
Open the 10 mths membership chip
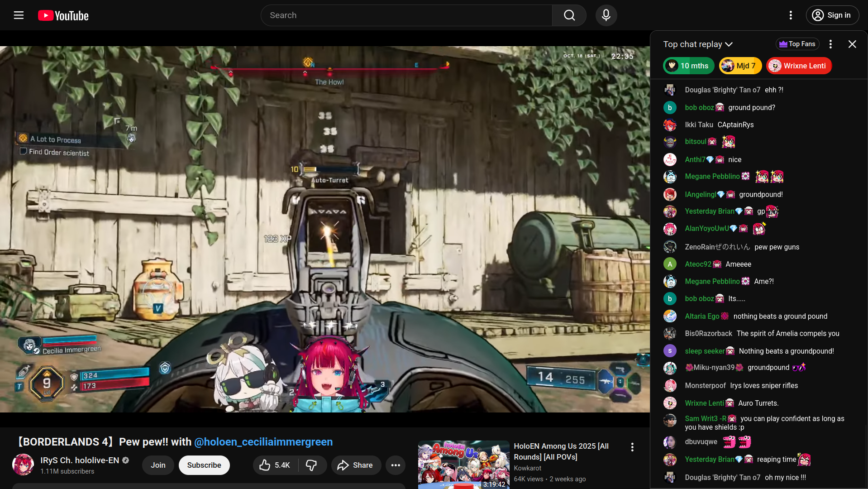click(688, 66)
